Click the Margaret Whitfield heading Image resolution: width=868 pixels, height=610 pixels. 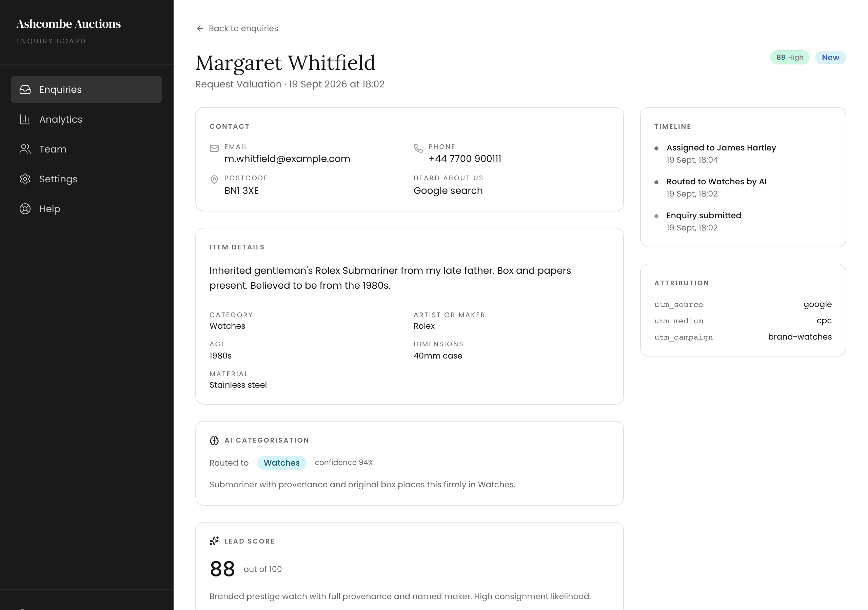click(x=285, y=63)
